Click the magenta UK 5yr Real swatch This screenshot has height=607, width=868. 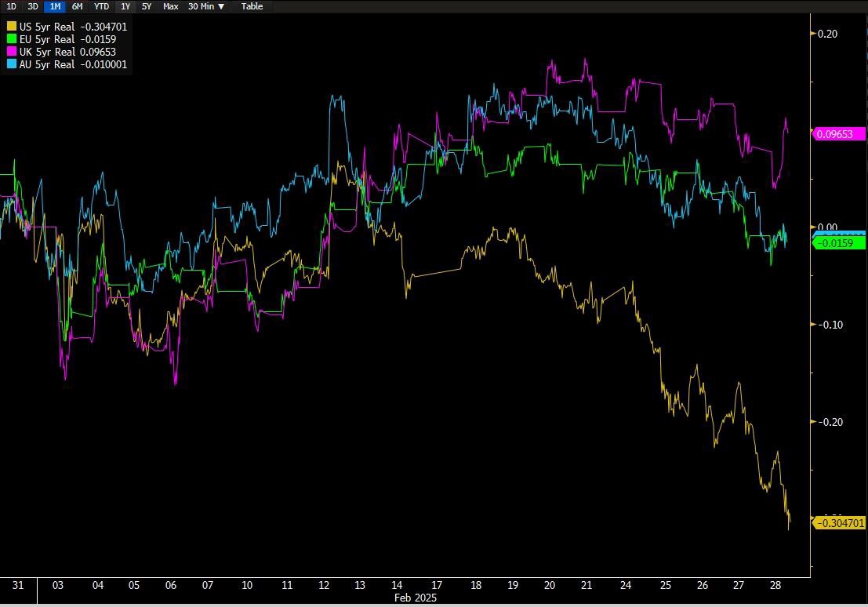[x=12, y=52]
